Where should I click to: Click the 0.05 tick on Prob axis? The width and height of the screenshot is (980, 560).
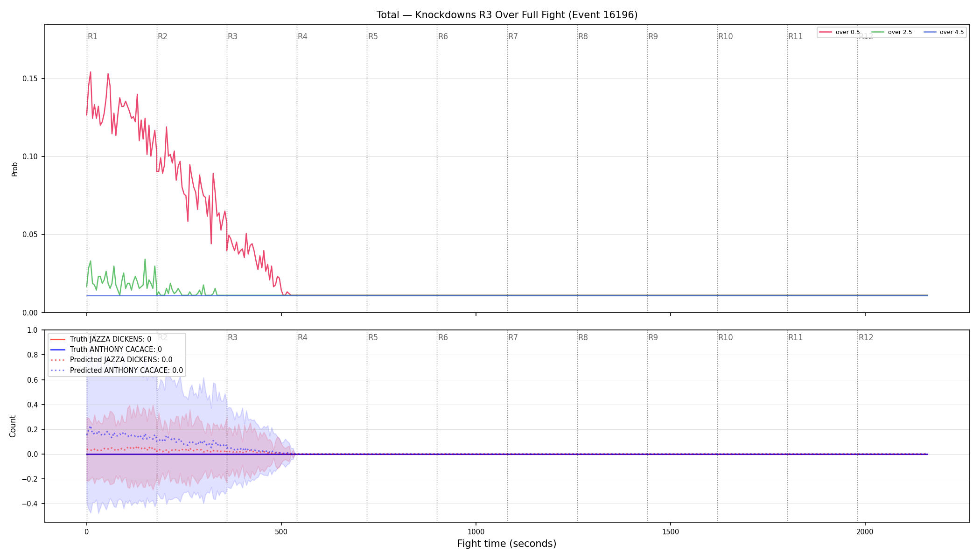(x=30, y=235)
